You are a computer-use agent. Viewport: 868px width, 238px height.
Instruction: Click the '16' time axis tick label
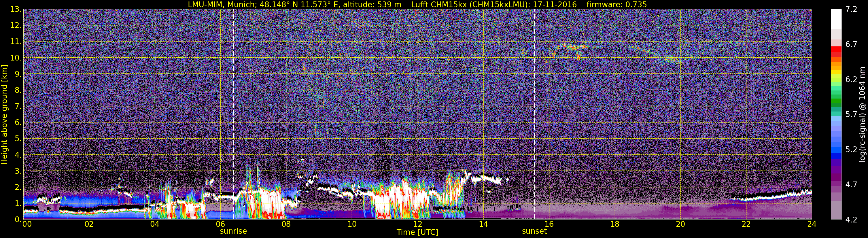click(x=549, y=224)
